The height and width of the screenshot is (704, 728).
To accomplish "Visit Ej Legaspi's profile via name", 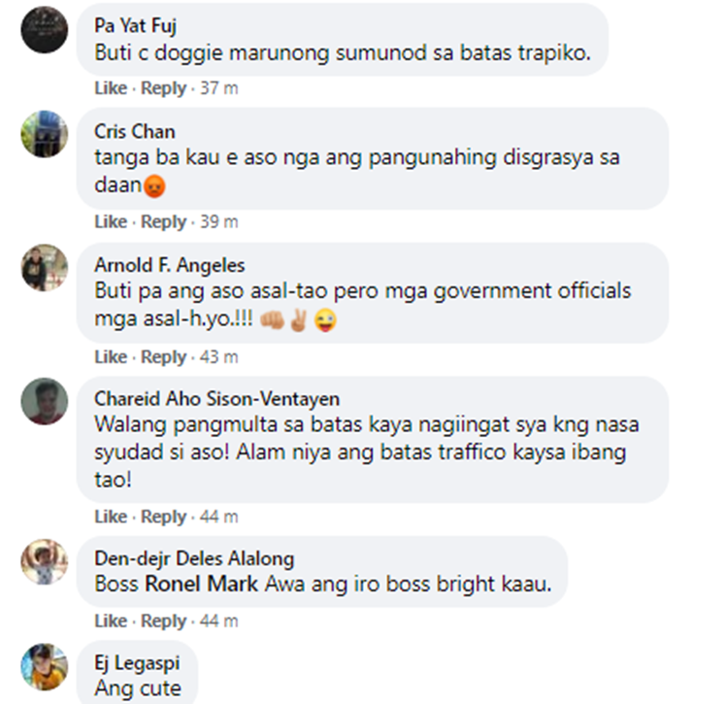I will [x=137, y=663].
